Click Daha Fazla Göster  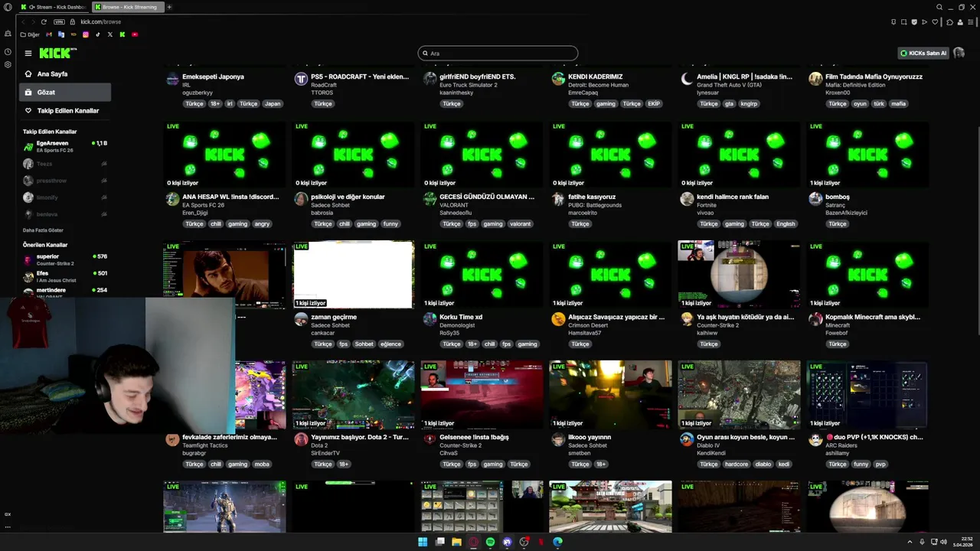coord(43,230)
